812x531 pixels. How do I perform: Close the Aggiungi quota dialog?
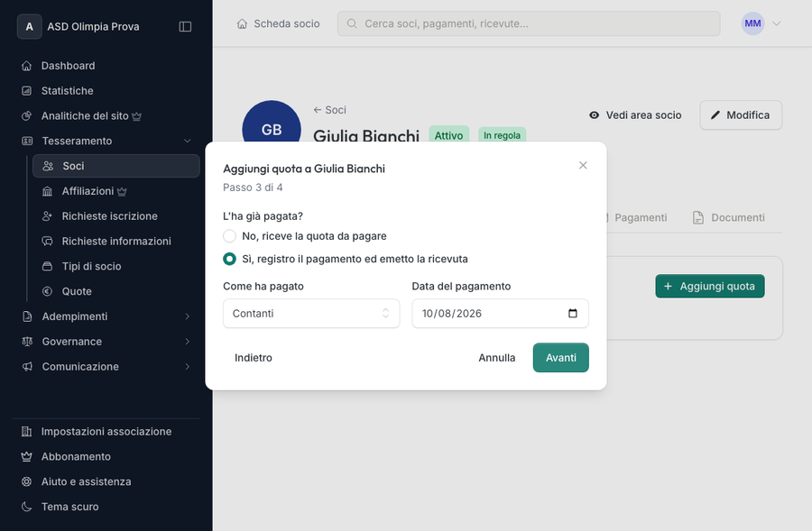tap(583, 165)
